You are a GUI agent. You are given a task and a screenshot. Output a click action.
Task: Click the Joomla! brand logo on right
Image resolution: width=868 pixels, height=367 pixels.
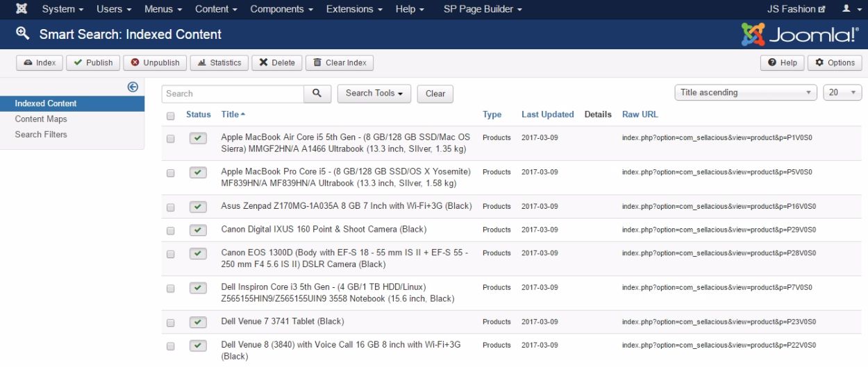[800, 34]
